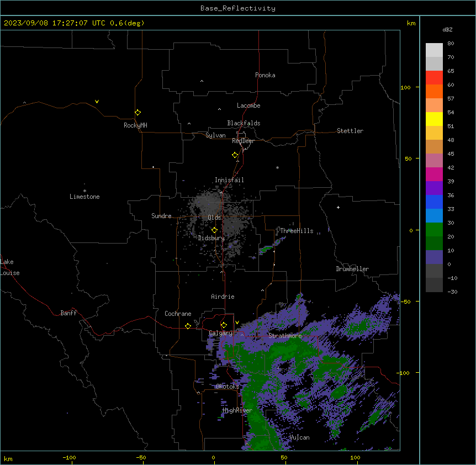Click the Blackfalds city label
476x465 pixels.
(x=244, y=123)
